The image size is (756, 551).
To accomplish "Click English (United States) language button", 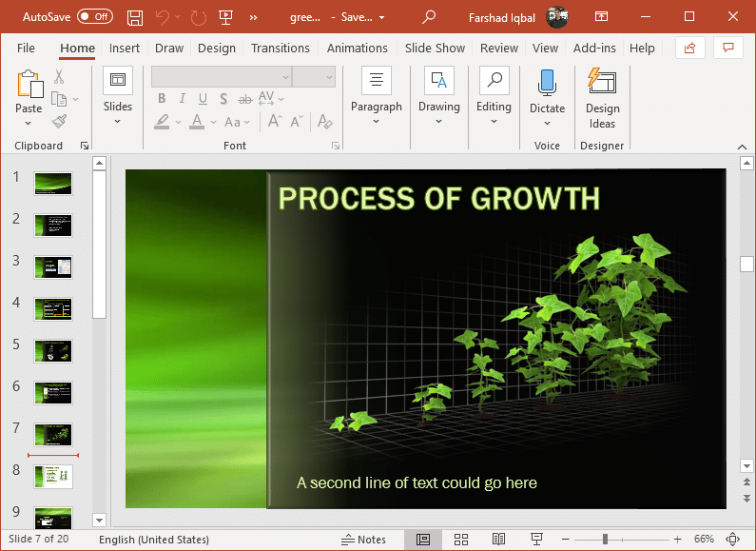I will coord(154,540).
